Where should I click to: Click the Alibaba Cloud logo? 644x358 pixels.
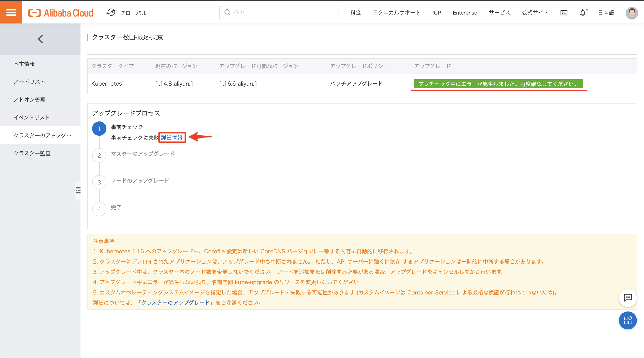pos(61,13)
